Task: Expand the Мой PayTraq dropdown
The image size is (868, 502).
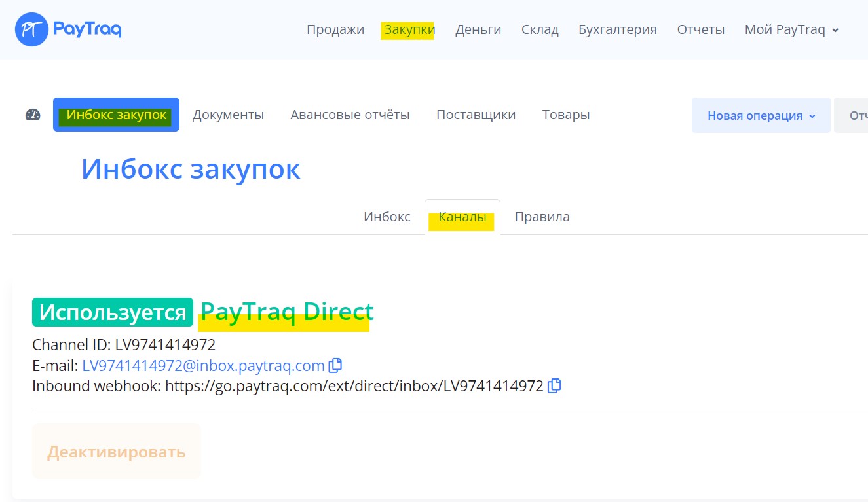Action: pos(792,29)
